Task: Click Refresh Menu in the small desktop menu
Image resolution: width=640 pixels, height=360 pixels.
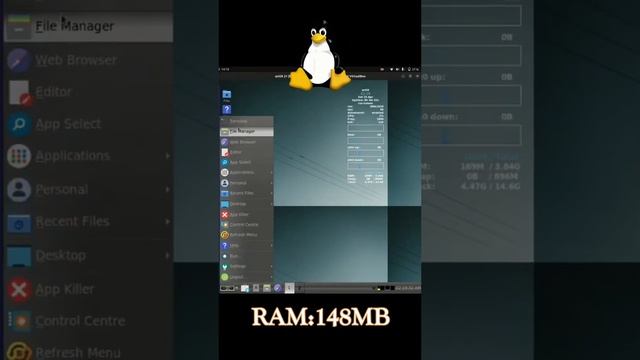Action: click(x=247, y=235)
